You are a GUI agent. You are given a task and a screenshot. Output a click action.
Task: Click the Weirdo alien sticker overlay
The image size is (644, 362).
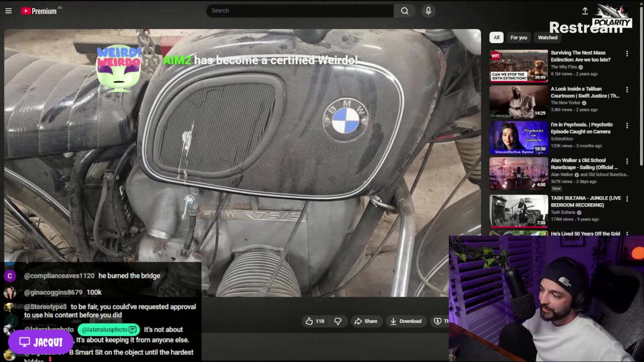[x=119, y=68]
